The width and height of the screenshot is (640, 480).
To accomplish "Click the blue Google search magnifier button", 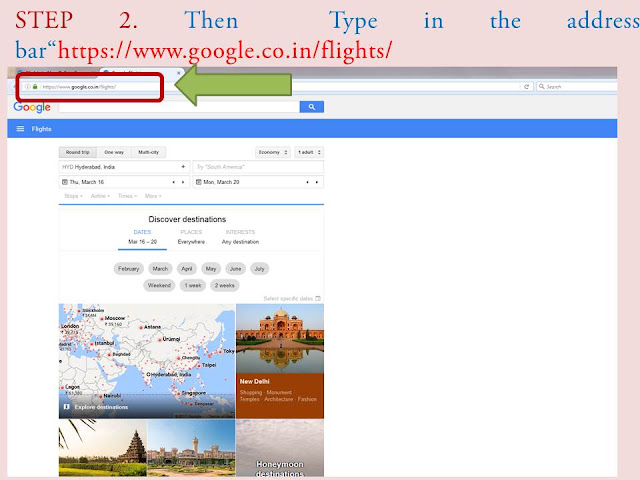I will (311, 107).
